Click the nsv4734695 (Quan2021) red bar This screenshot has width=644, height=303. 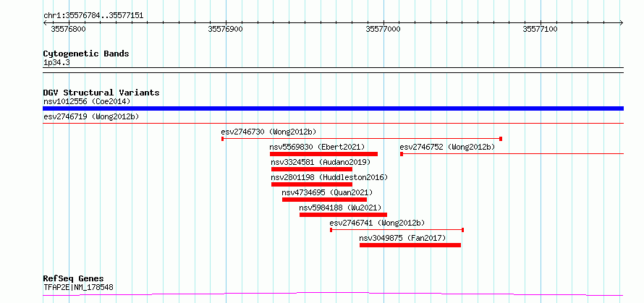(324, 200)
